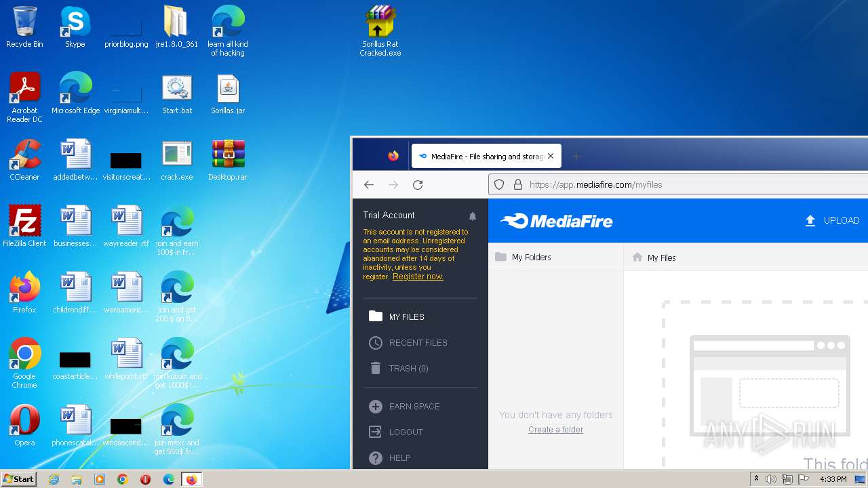The width and height of the screenshot is (868, 488).
Task: Select the crack.exe file
Action: (x=176, y=160)
